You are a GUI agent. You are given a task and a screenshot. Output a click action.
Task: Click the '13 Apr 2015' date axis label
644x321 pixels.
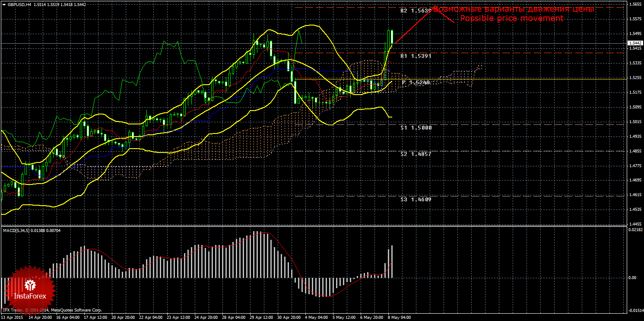coord(12,318)
